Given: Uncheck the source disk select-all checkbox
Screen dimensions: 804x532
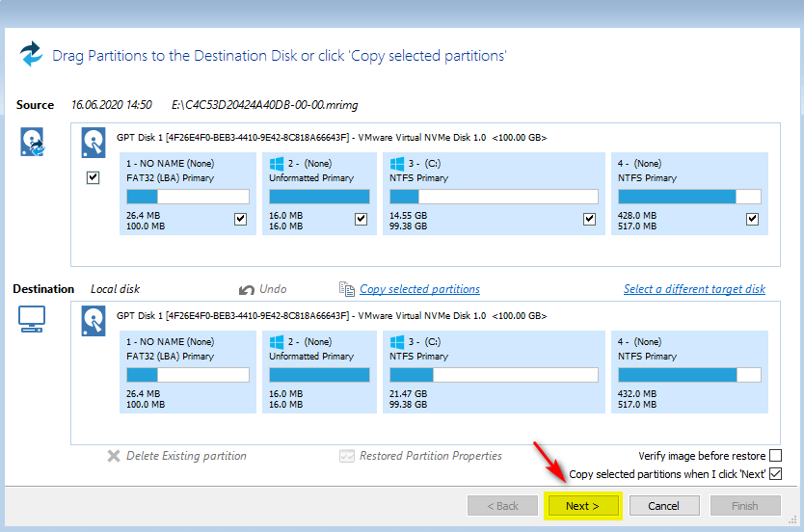Looking at the screenshot, I should click(94, 178).
